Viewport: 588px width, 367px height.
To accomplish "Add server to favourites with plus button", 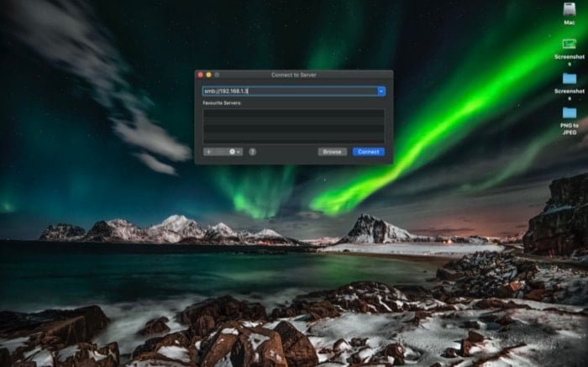I will [209, 152].
